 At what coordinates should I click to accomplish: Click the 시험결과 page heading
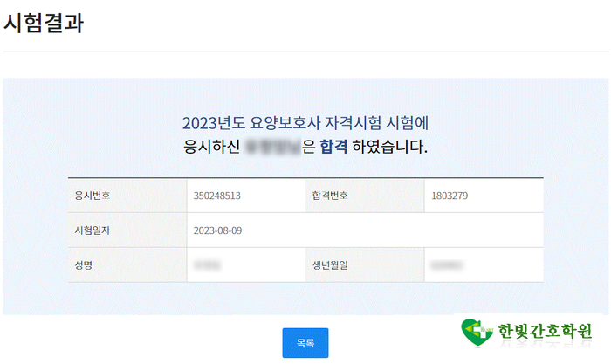[x=44, y=24]
